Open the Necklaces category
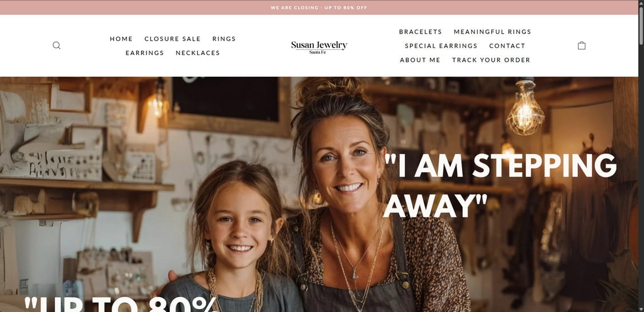Image resolution: width=644 pixels, height=312 pixels. 197,53
